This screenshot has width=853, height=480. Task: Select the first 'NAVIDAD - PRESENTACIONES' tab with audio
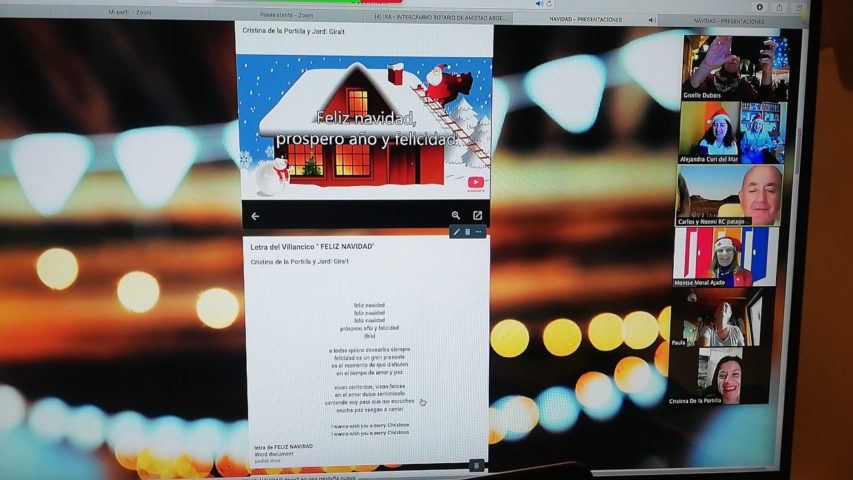pos(585,20)
